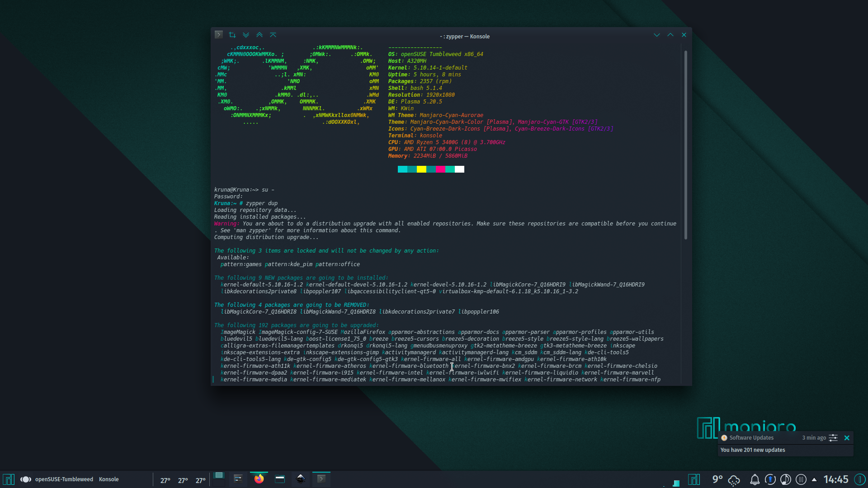Click 'The following 192 packages' heading line

297,325
